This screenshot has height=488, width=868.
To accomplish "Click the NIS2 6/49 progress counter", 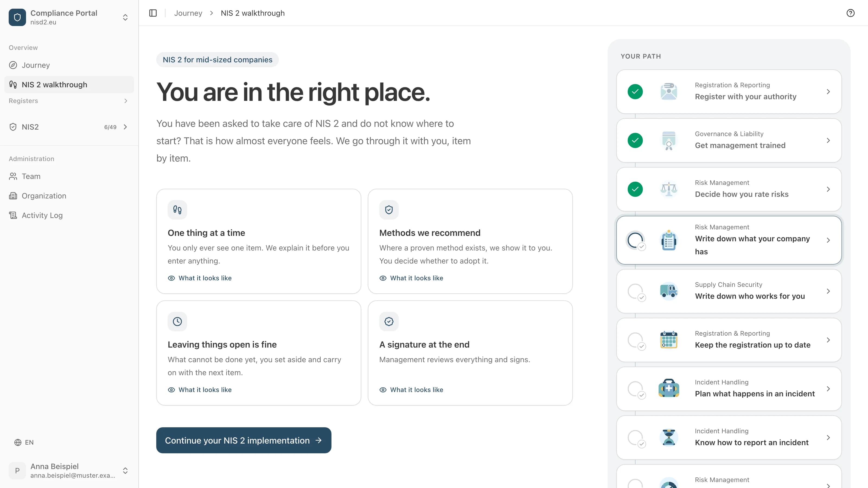I will (x=110, y=127).
